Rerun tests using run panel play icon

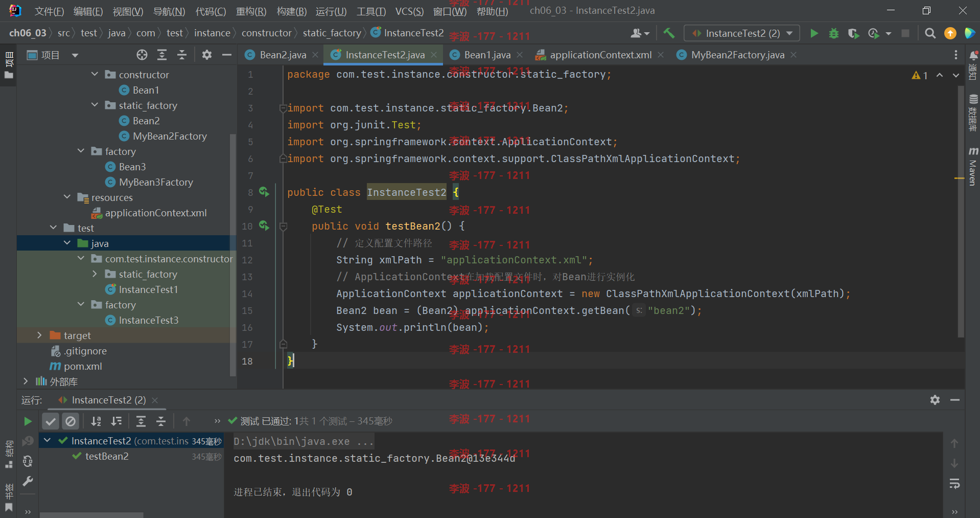(x=28, y=421)
